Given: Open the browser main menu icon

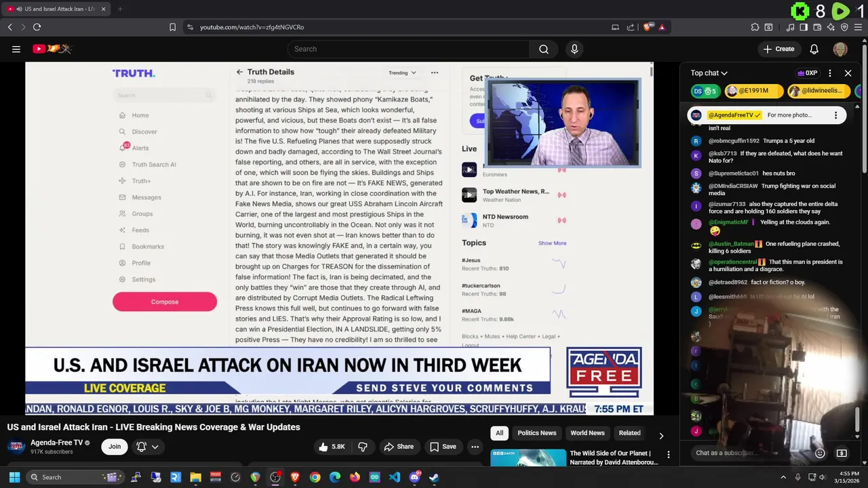Looking at the screenshot, I should pos(858,27).
